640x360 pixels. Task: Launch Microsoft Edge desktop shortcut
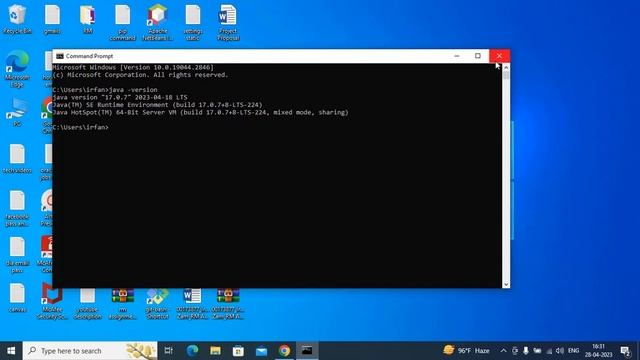[x=17, y=69]
